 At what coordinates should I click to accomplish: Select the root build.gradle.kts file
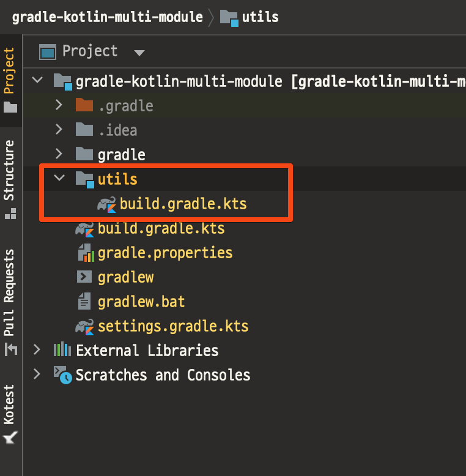[x=161, y=228]
